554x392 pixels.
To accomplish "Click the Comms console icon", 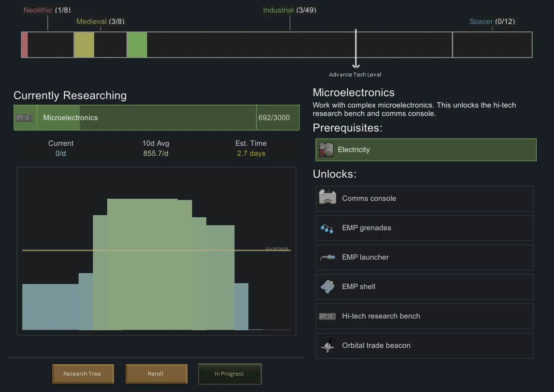I will (327, 197).
